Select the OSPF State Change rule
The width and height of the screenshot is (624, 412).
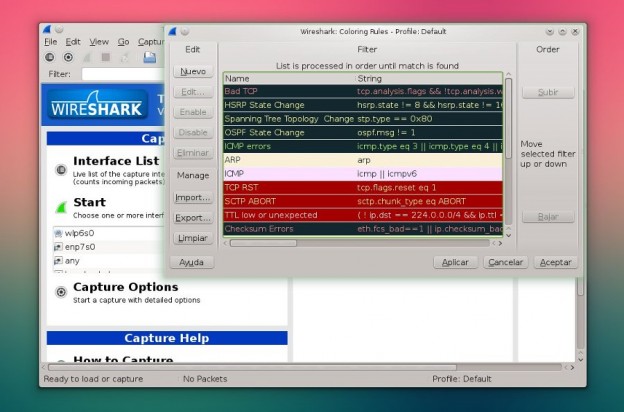[x=363, y=133]
